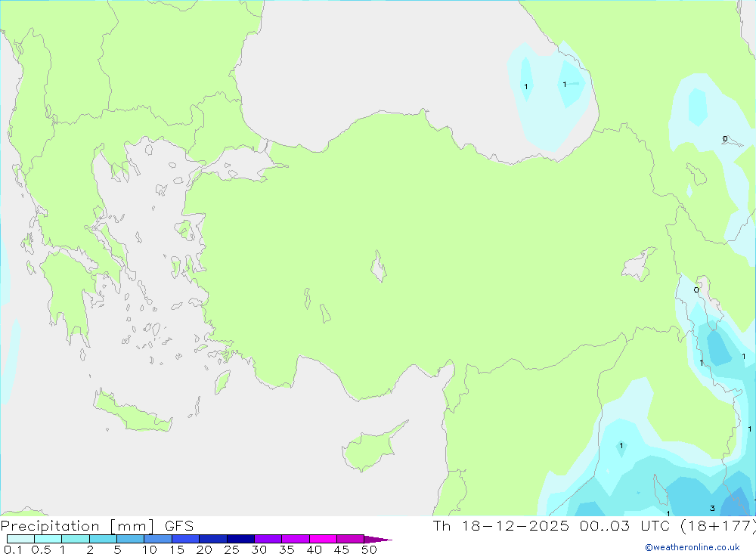Click the legend label "20"
The width and height of the screenshot is (756, 554).
pyautogui.click(x=204, y=549)
